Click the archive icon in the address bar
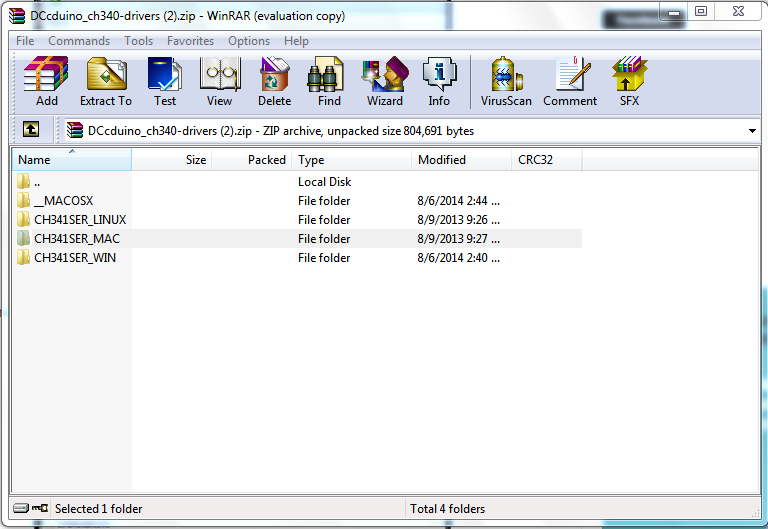The width and height of the screenshot is (768, 529). click(x=74, y=130)
